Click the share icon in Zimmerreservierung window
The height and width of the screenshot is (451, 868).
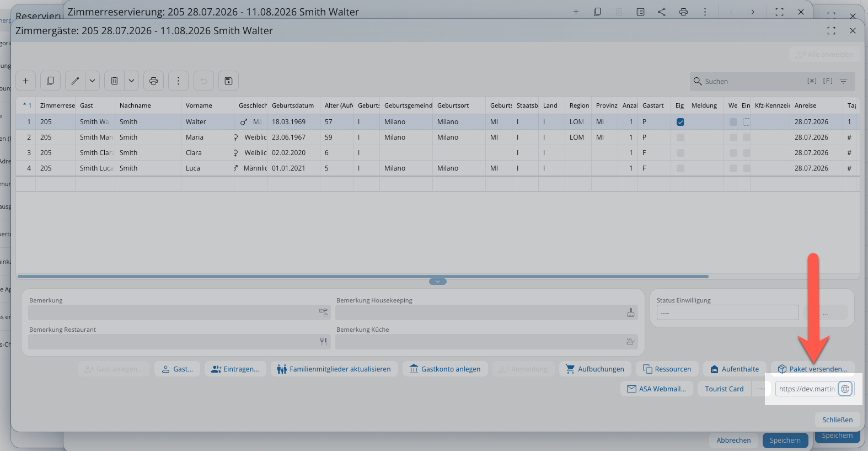tap(662, 12)
